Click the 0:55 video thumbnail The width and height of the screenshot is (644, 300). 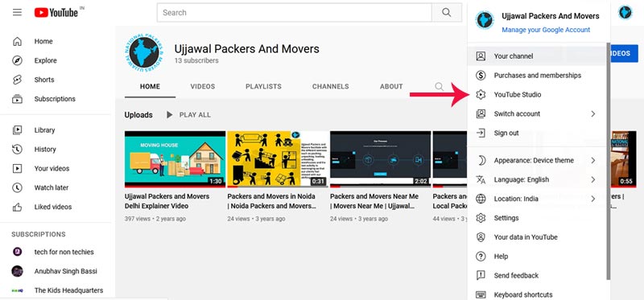623,159
